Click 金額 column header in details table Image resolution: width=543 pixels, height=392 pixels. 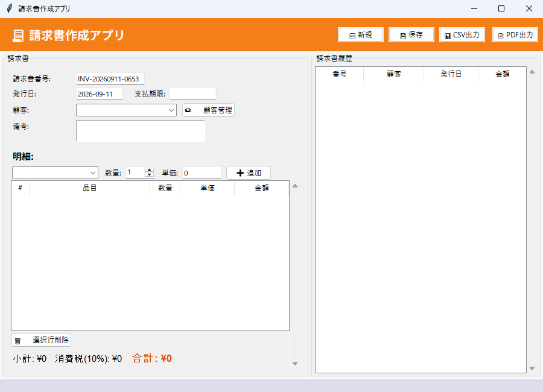(261, 188)
